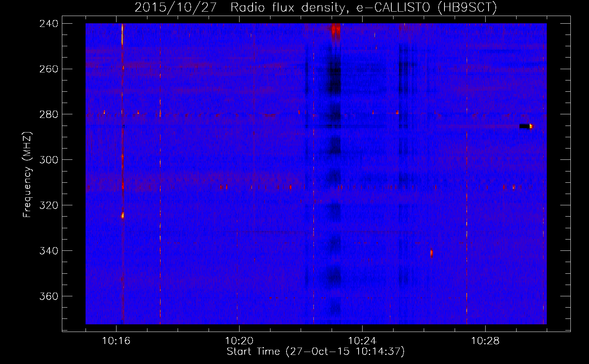Click the bright spot at 285 MHz near 10:29

pos(531,126)
